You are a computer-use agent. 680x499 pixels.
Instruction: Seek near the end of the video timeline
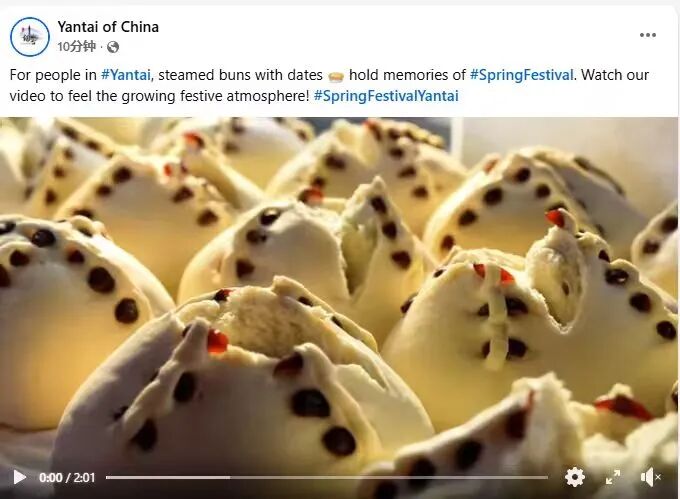(x=540, y=477)
